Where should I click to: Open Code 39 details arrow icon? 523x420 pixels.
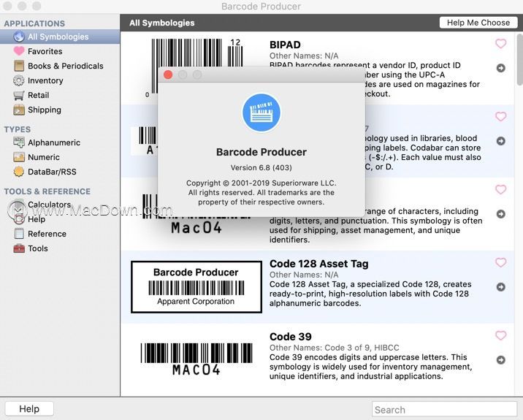click(x=500, y=360)
